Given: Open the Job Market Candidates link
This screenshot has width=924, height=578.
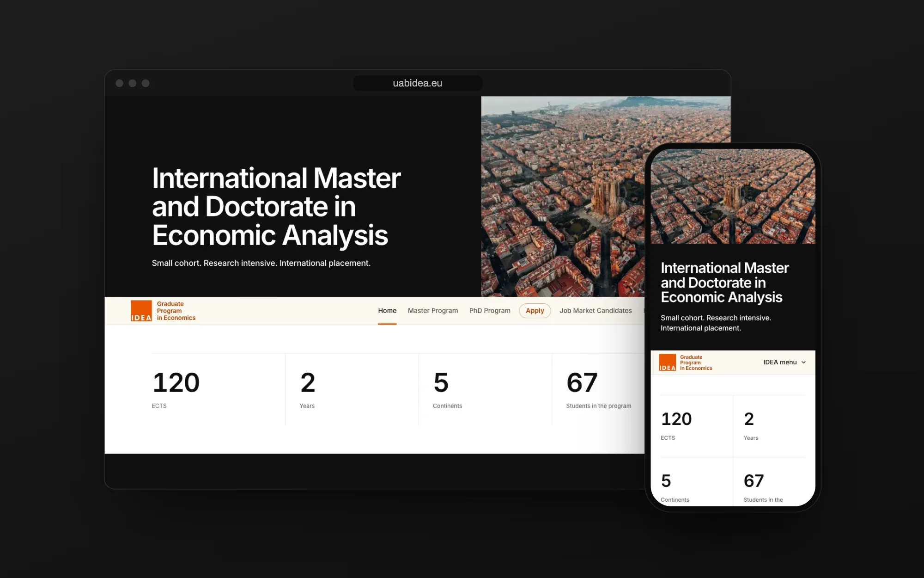Looking at the screenshot, I should [596, 311].
